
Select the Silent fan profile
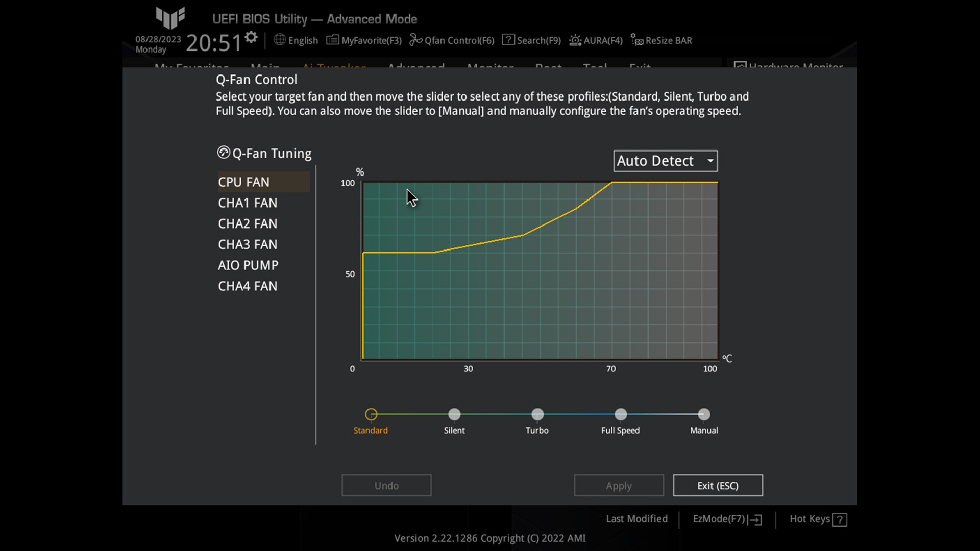click(x=454, y=414)
